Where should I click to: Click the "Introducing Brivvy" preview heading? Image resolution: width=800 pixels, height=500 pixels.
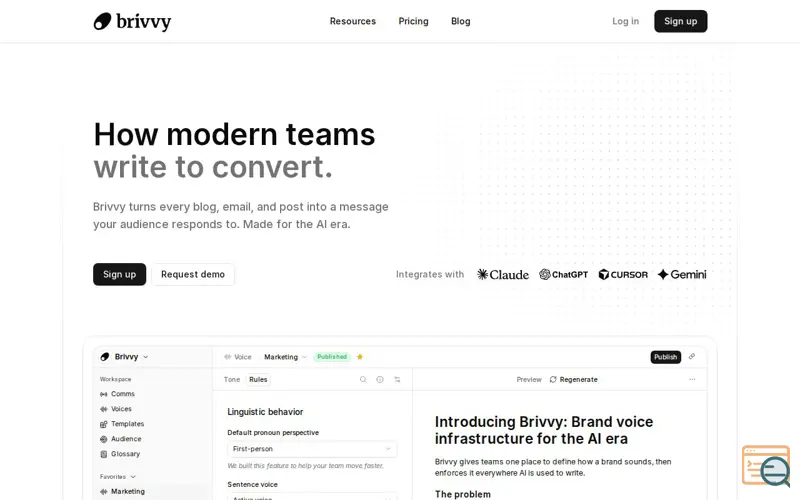[x=544, y=430]
